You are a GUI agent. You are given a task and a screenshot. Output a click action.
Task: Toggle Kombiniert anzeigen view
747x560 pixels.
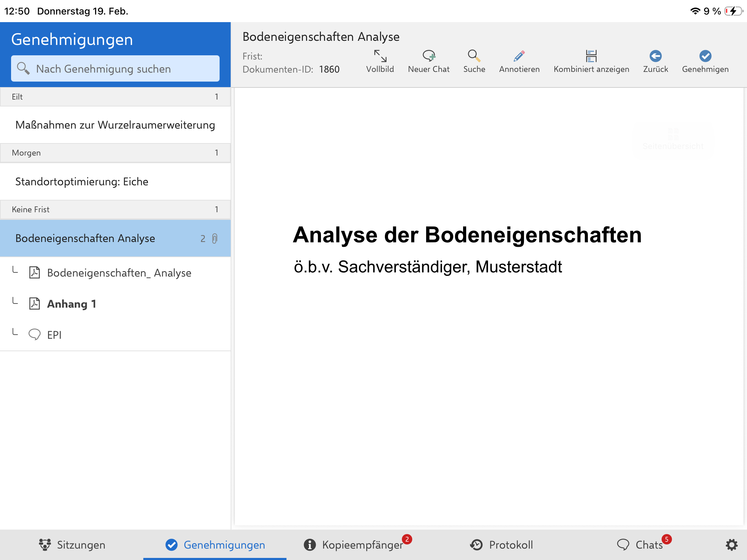coord(591,61)
